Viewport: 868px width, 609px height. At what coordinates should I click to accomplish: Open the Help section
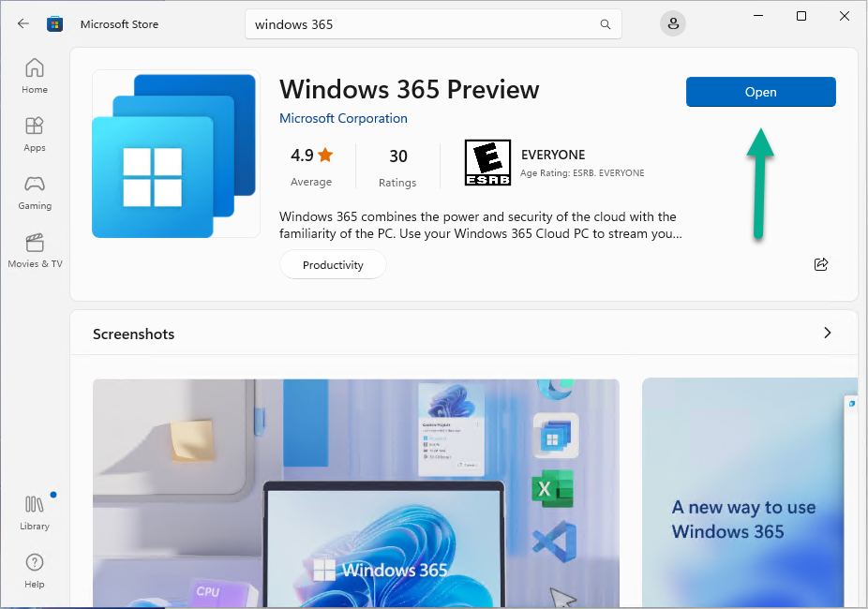point(35,571)
